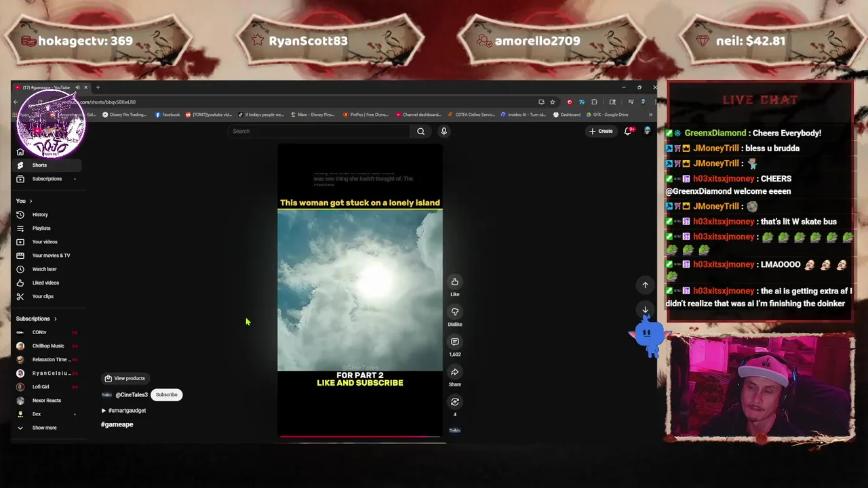The width and height of the screenshot is (868, 488).
Task: Click the View products button
Action: click(125, 378)
